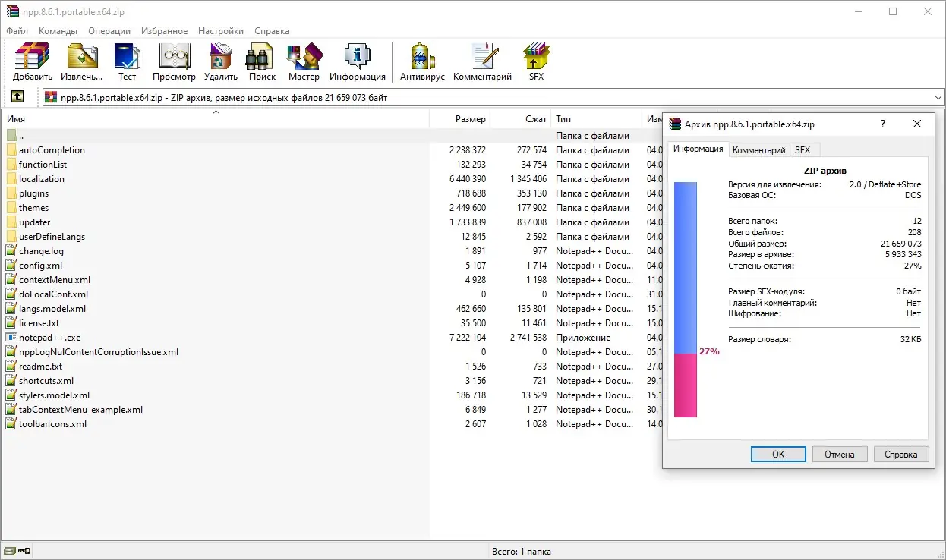Open the Настройки menu

[x=221, y=31]
